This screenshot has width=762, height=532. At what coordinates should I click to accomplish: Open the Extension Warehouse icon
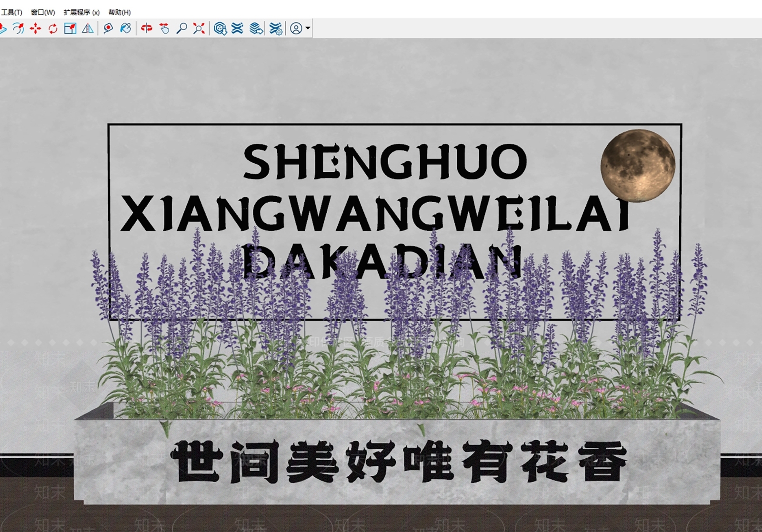point(237,29)
